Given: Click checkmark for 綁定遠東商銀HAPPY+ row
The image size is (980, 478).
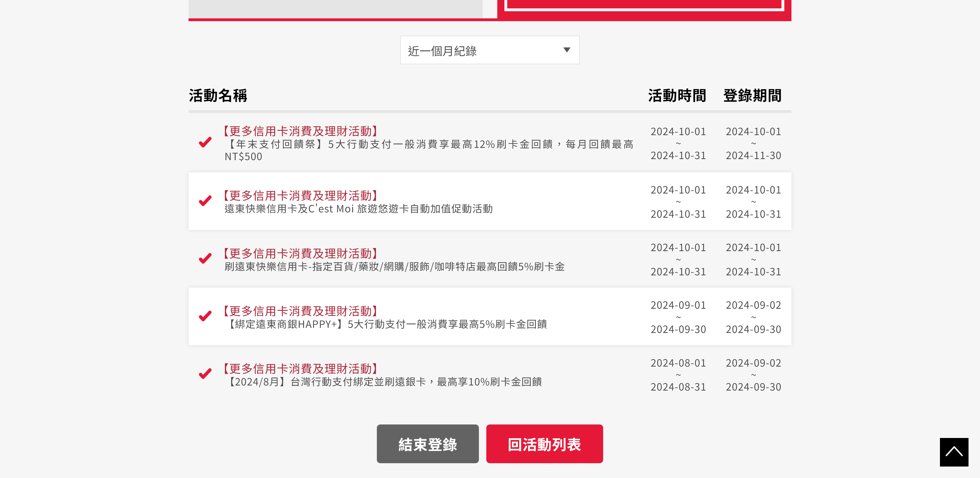Looking at the screenshot, I should click(x=205, y=316).
